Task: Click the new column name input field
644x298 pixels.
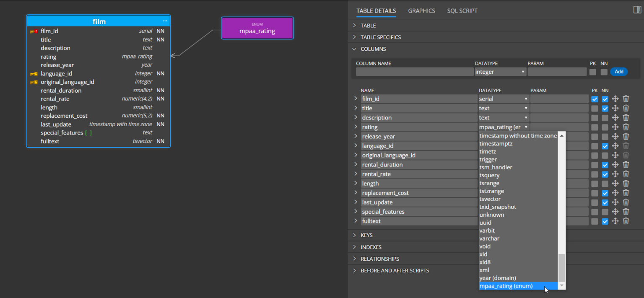Action: pos(414,72)
